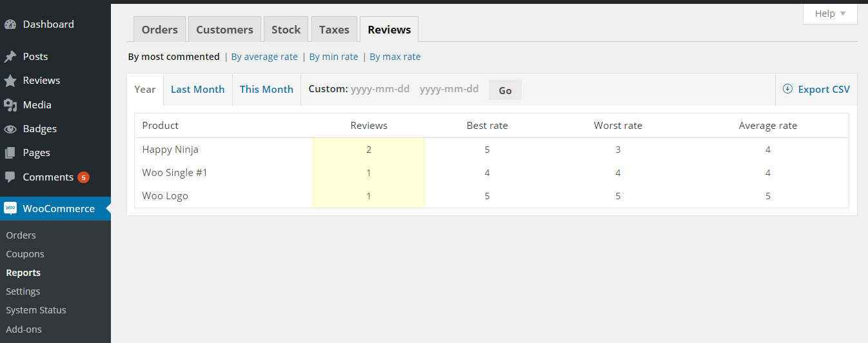Screen dimensions: 868x343
Task: Click the Reviews column header in table
Action: coord(369,126)
